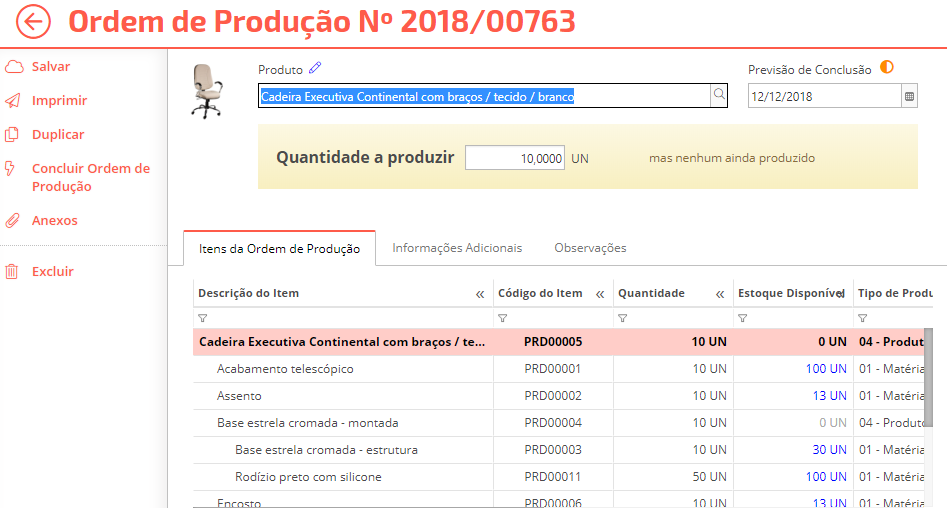
Task: Click the Quantidade a produzir field
Action: (x=515, y=158)
